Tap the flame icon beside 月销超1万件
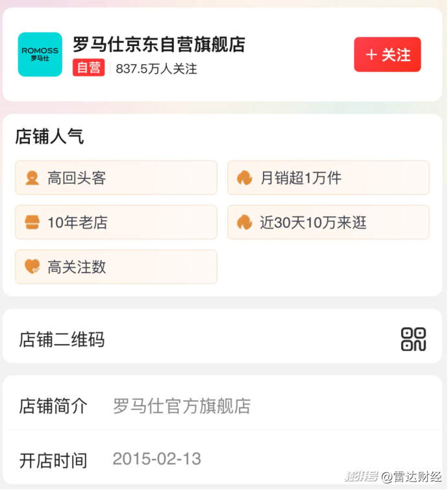The image size is (448, 490). (244, 178)
